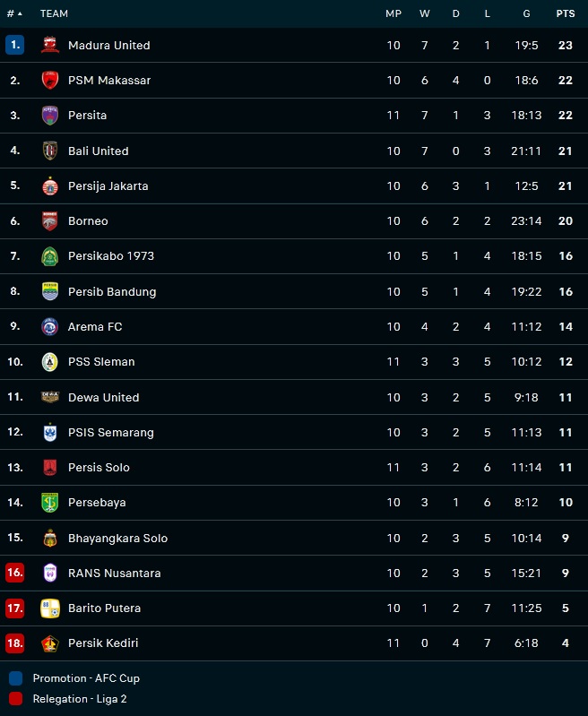Sort standings by the PTS column header
This screenshot has width=588, height=716.
(x=565, y=13)
